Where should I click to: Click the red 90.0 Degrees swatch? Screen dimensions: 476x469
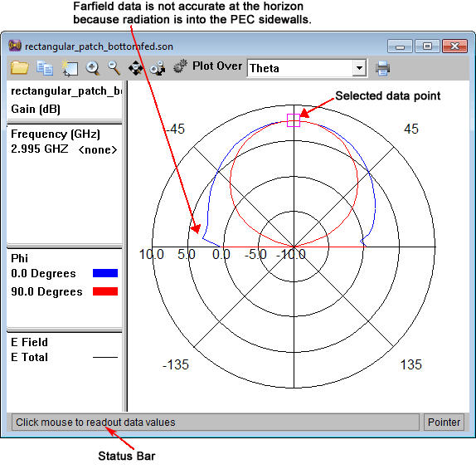[105, 291]
